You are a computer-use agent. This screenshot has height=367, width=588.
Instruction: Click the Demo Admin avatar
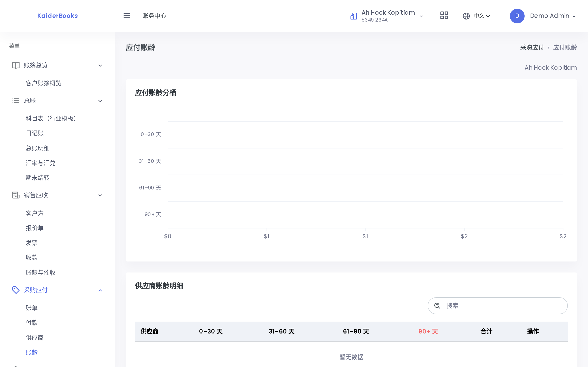(517, 16)
